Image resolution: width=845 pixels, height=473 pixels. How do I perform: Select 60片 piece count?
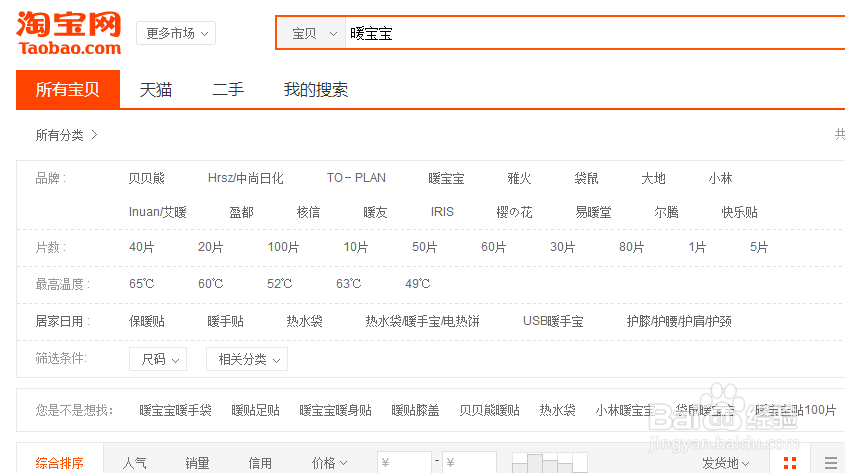point(494,247)
